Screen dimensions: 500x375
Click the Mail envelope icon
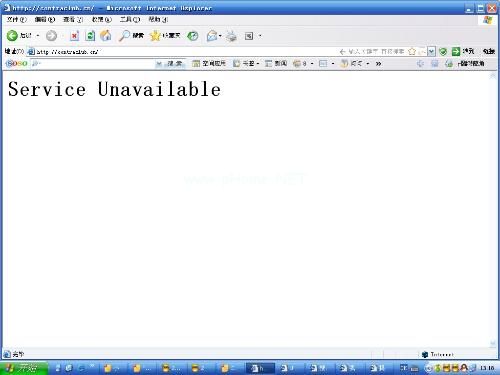click(x=212, y=36)
